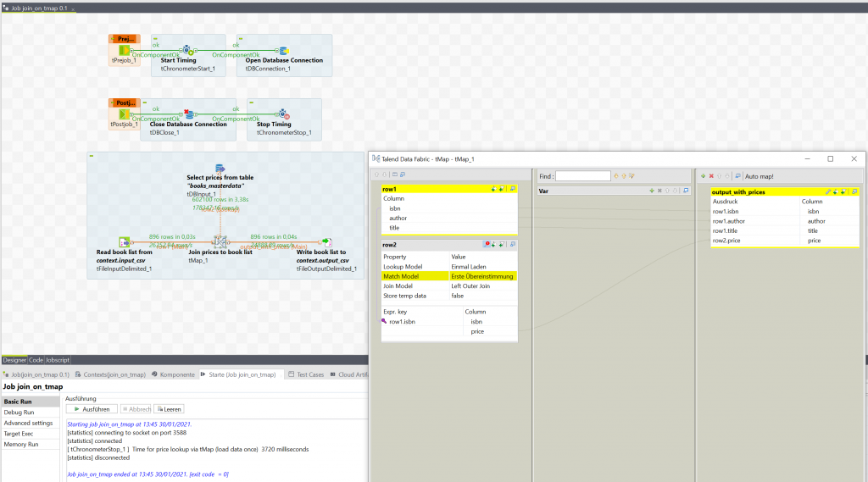Open Join Model value Left Outer Join

pyautogui.click(x=481, y=286)
